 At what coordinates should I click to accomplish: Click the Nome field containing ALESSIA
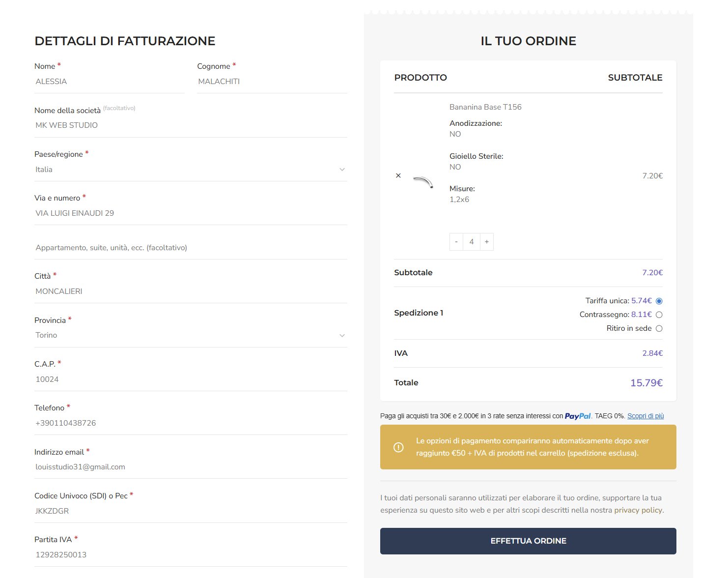pyautogui.click(x=109, y=82)
